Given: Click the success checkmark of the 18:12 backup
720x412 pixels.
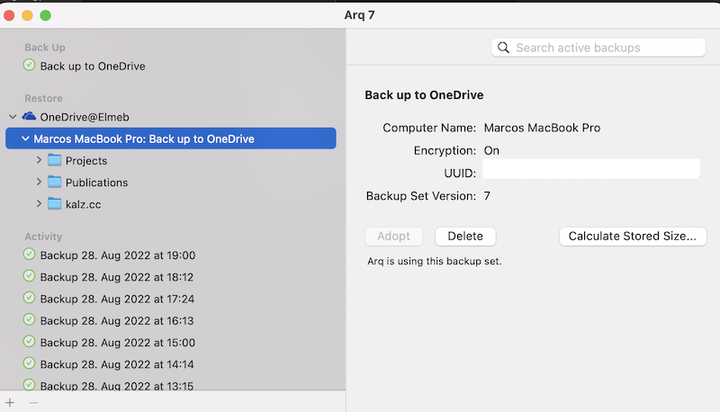Looking at the screenshot, I should click(29, 276).
